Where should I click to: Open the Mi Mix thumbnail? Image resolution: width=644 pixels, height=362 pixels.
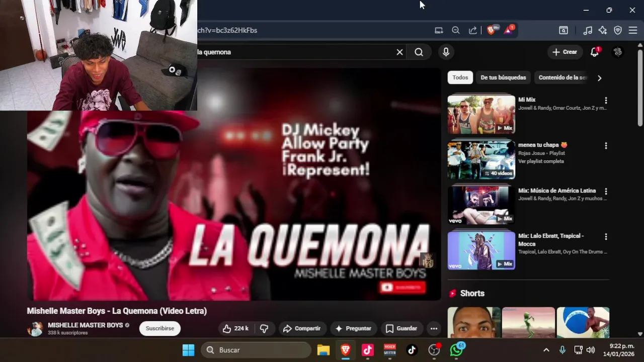click(x=481, y=114)
